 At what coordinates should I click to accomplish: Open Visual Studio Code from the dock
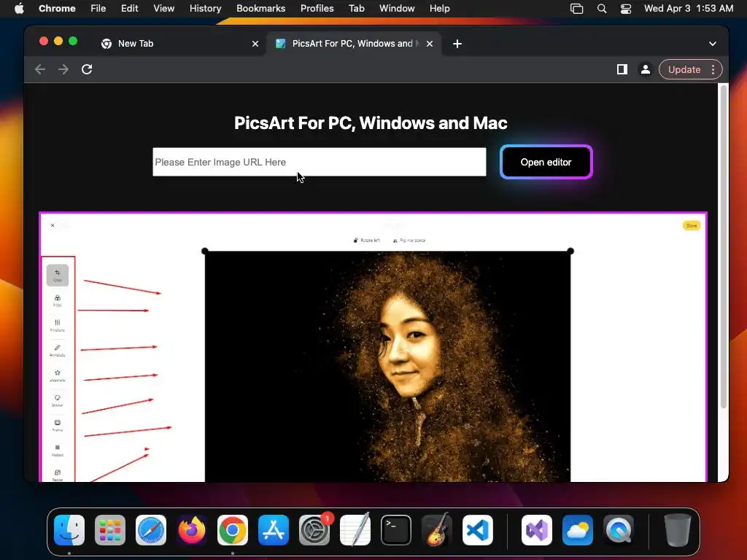click(478, 530)
